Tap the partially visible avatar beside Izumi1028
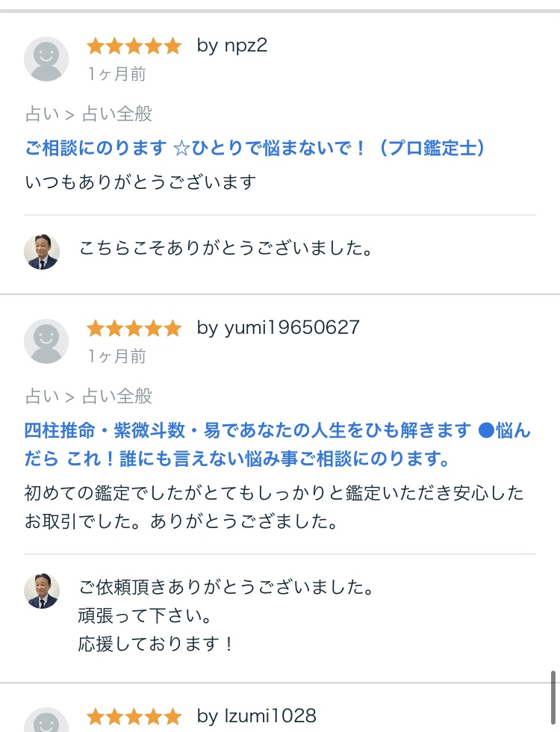Image resolution: width=560 pixels, height=732 pixels. pyautogui.click(x=46, y=720)
